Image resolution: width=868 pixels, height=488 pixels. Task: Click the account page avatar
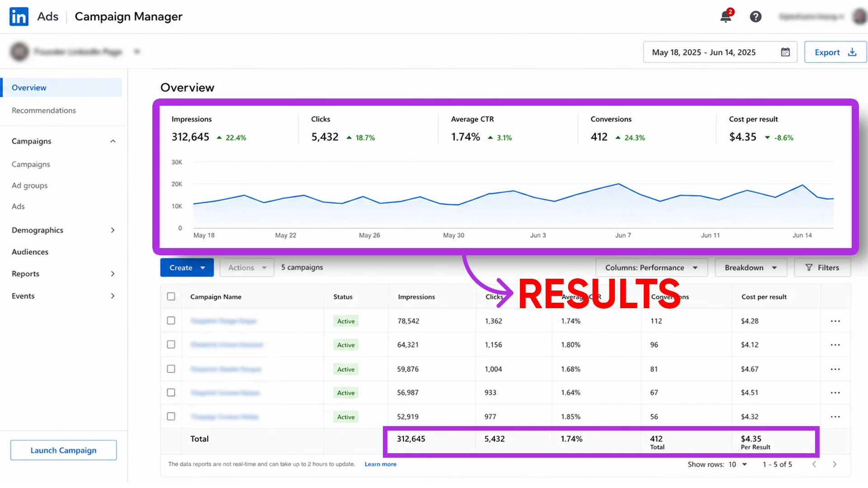(x=19, y=52)
